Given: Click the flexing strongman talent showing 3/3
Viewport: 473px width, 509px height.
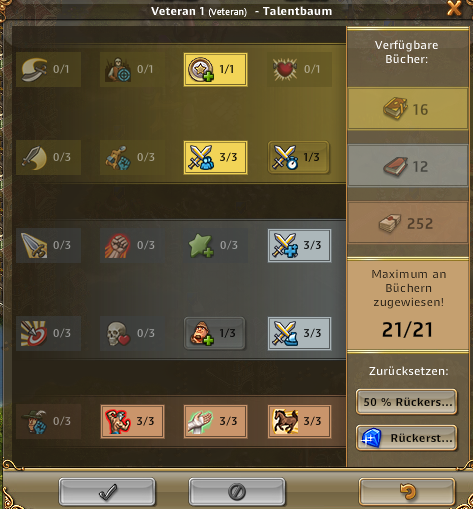Looking at the screenshot, I should (132, 421).
